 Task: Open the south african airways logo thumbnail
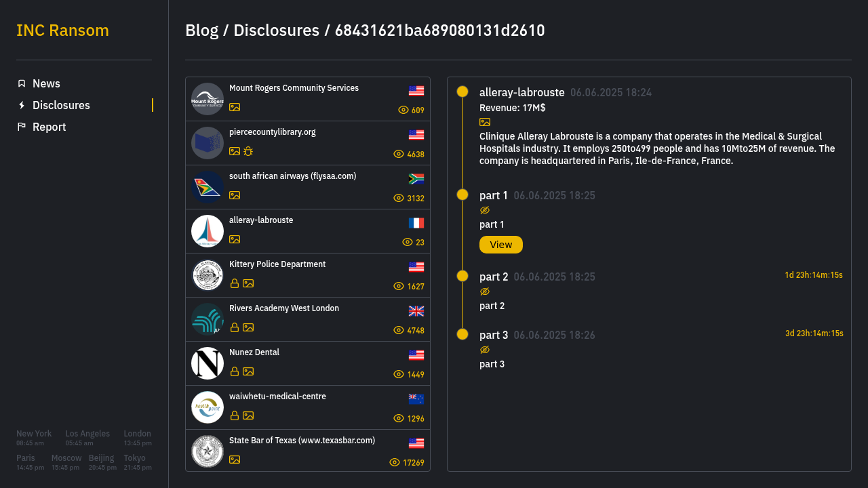[208, 187]
